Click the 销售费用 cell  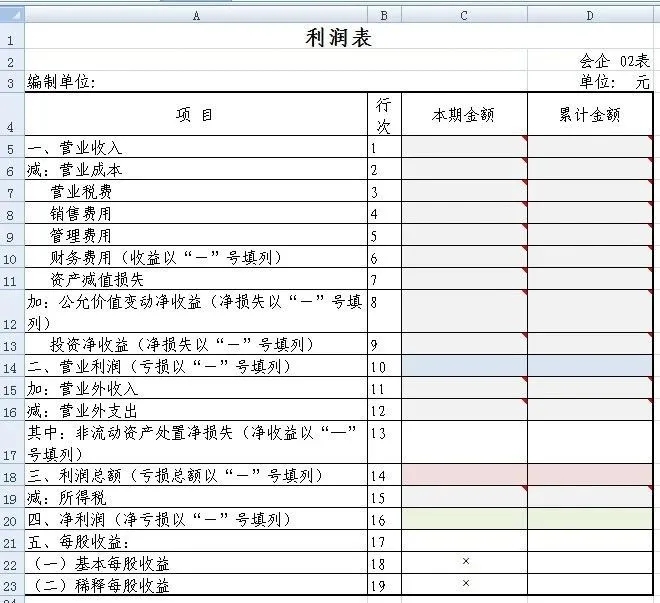click(x=196, y=213)
